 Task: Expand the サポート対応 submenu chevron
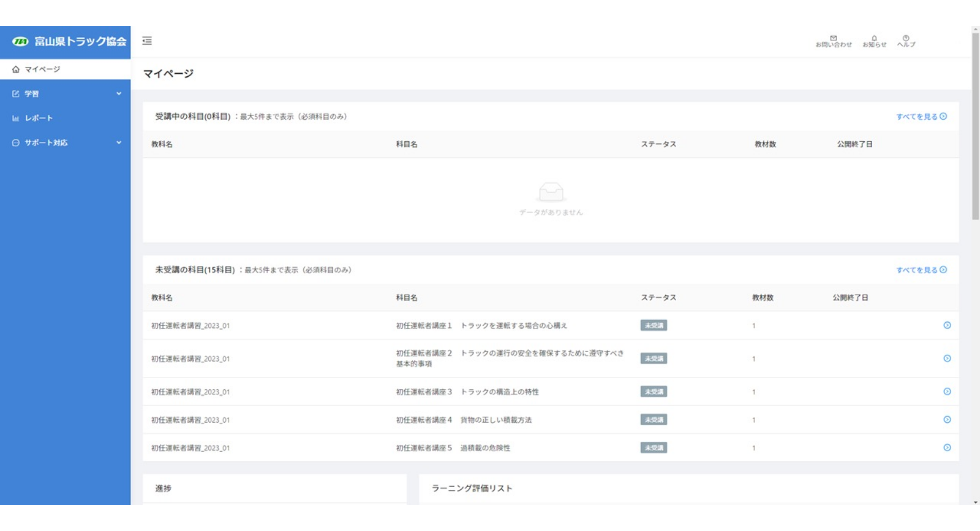point(119,143)
